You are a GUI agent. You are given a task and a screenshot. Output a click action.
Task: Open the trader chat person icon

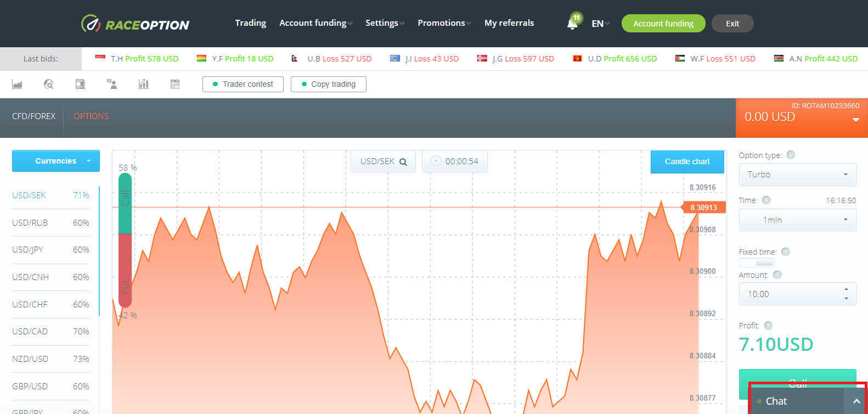(112, 84)
